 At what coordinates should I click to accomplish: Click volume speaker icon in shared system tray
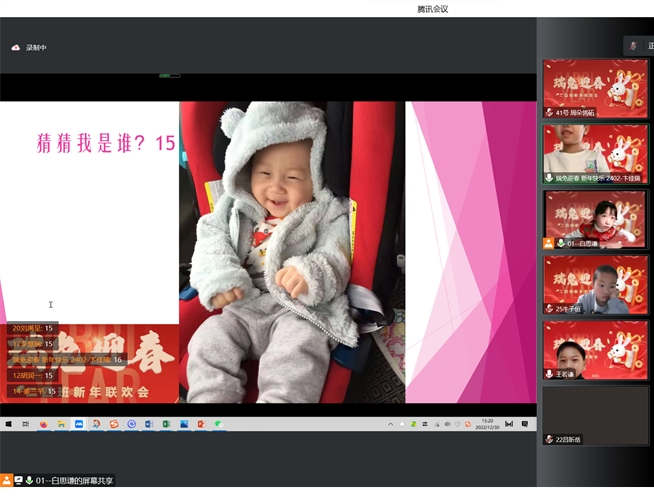click(x=447, y=424)
